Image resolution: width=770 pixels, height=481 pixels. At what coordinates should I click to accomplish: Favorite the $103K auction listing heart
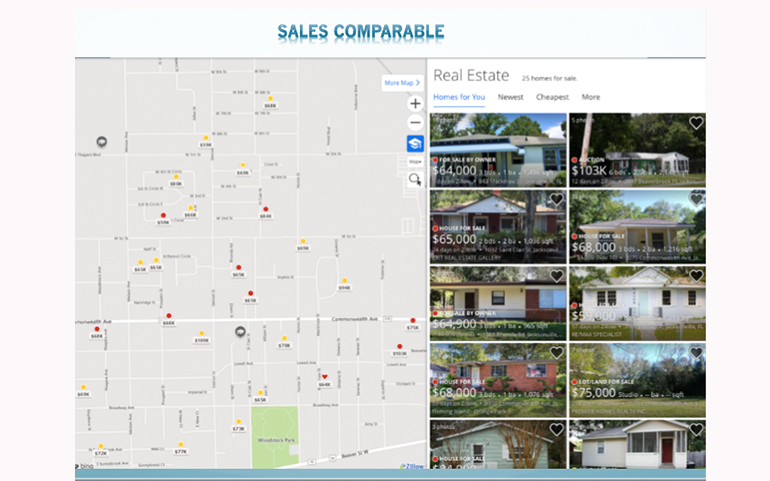coord(696,123)
